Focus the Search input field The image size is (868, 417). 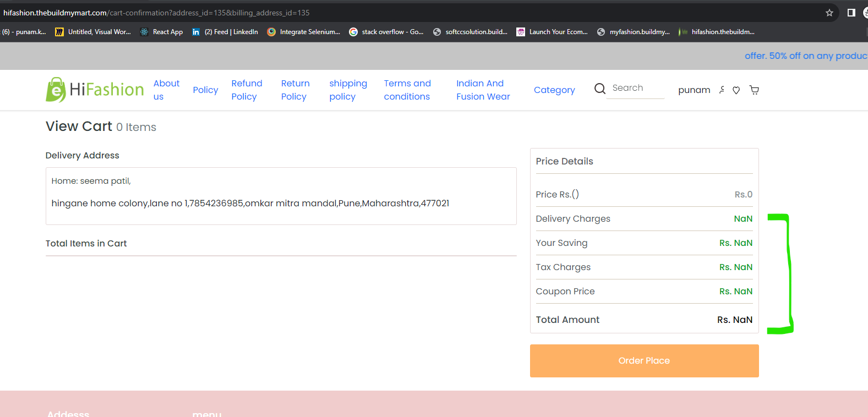pyautogui.click(x=635, y=88)
